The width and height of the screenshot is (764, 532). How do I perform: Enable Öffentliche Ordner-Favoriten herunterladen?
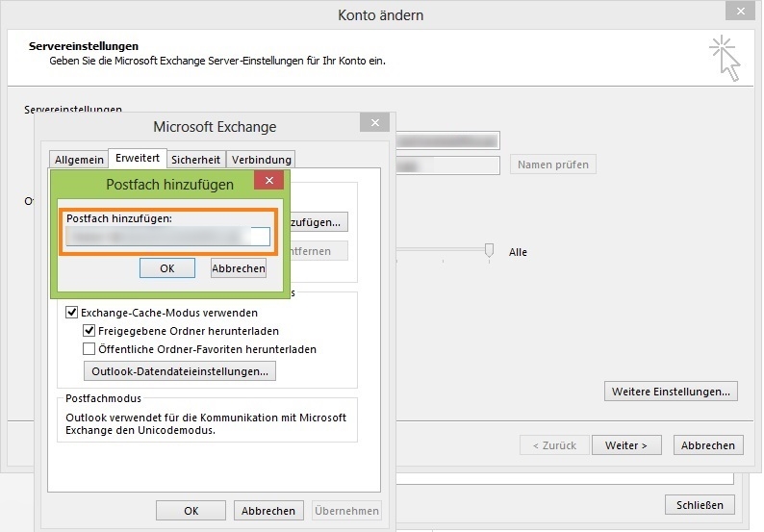tap(89, 349)
